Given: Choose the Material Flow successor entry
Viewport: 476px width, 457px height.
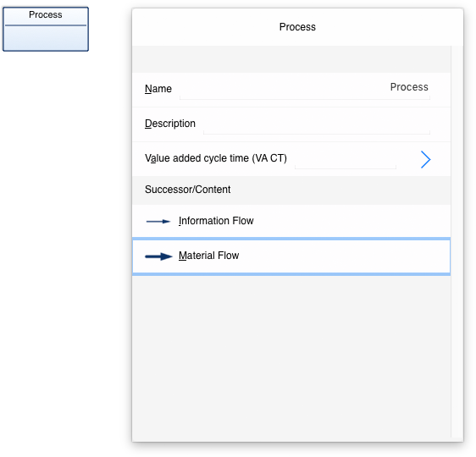Looking at the screenshot, I should click(x=291, y=256).
